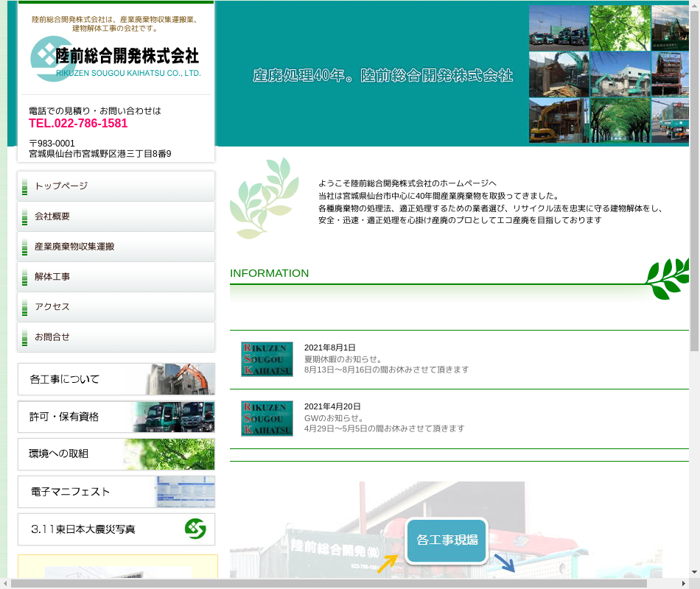This screenshot has height=589, width=700.
Task: Click the INFORMATION heading
Action: pos(269,273)
